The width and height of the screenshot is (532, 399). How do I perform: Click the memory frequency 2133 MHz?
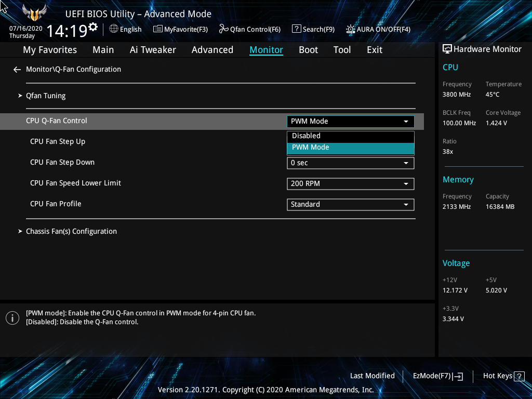pyautogui.click(x=457, y=207)
